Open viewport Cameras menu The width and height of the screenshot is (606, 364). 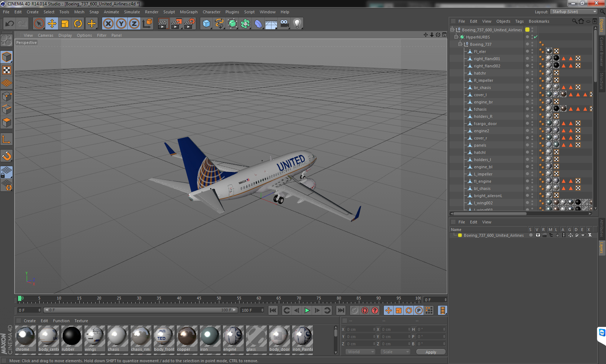click(45, 35)
